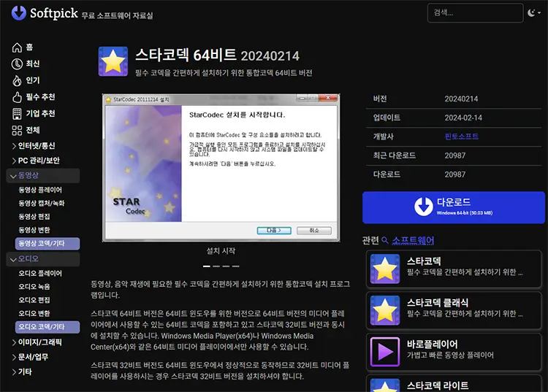Select 오디오 코덱/기타 subcategory

point(47,327)
